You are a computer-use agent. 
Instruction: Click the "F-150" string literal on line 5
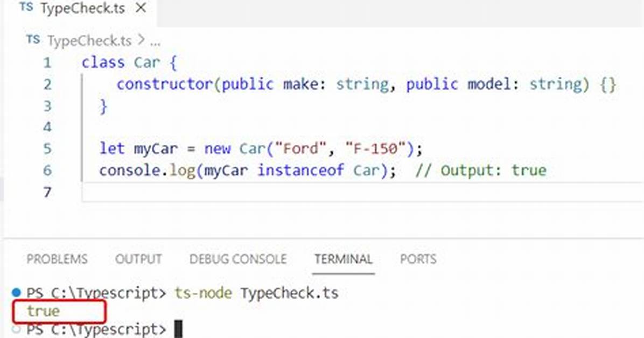click(x=375, y=148)
